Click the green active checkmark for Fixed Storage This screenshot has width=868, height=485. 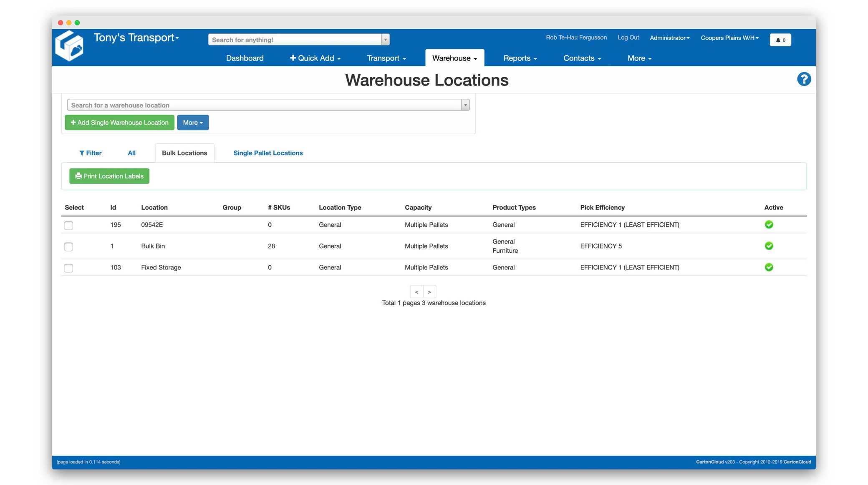coord(769,267)
